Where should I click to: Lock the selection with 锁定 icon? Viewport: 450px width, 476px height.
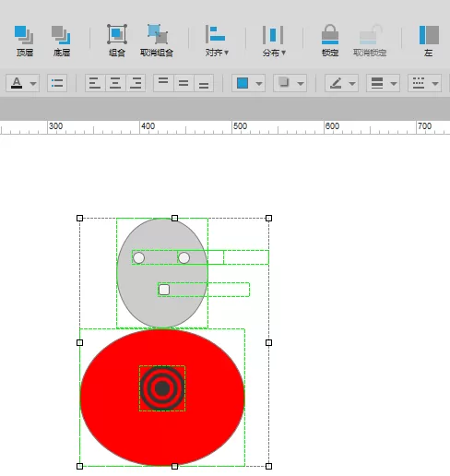point(330,41)
